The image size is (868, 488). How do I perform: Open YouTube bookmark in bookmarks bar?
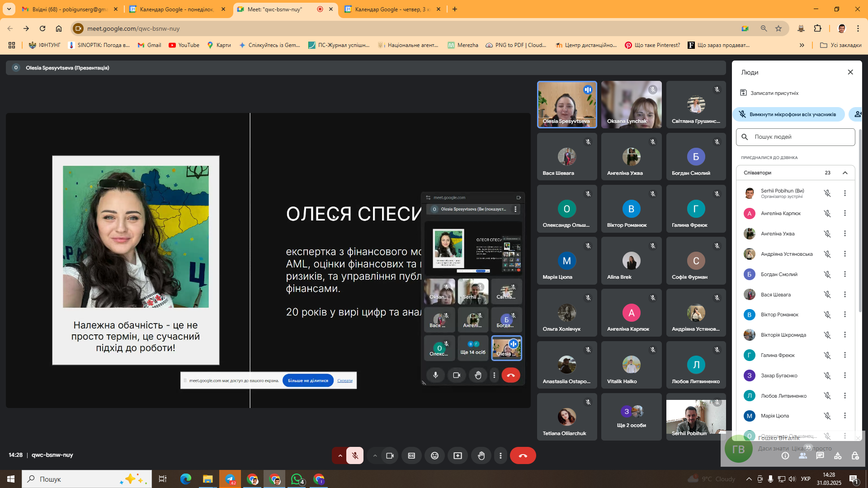tap(184, 45)
